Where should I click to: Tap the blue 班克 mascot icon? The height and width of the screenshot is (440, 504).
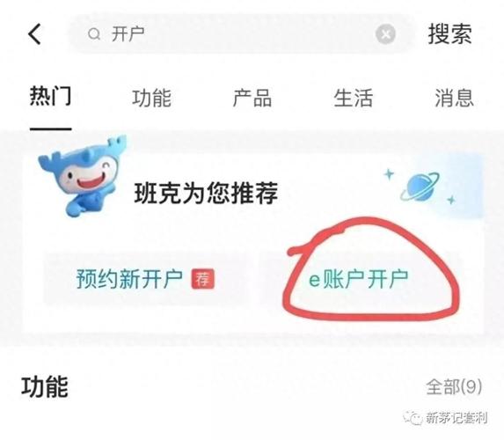[83, 176]
